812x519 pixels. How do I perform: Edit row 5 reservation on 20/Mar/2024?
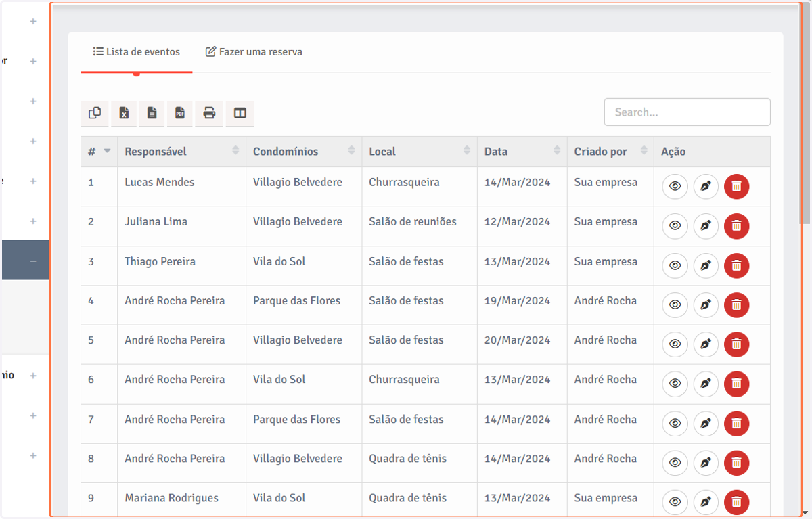click(x=706, y=344)
